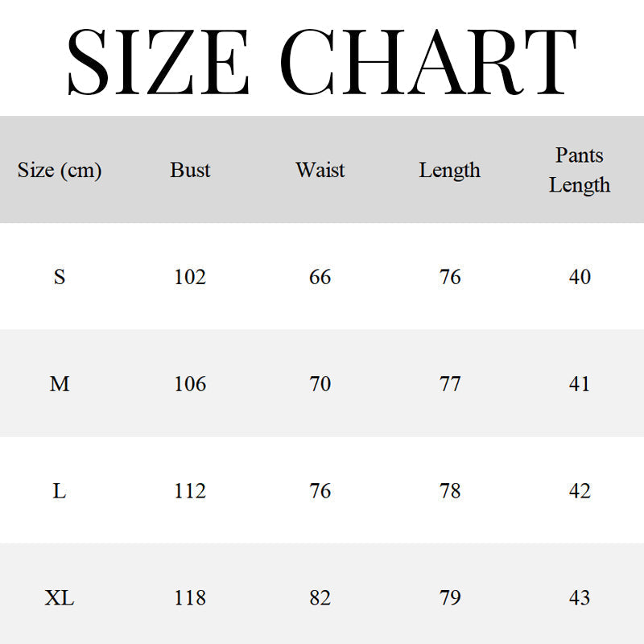This screenshot has height=644, width=644.
Task: Click waist value 82 for size XL
Action: pos(320,598)
